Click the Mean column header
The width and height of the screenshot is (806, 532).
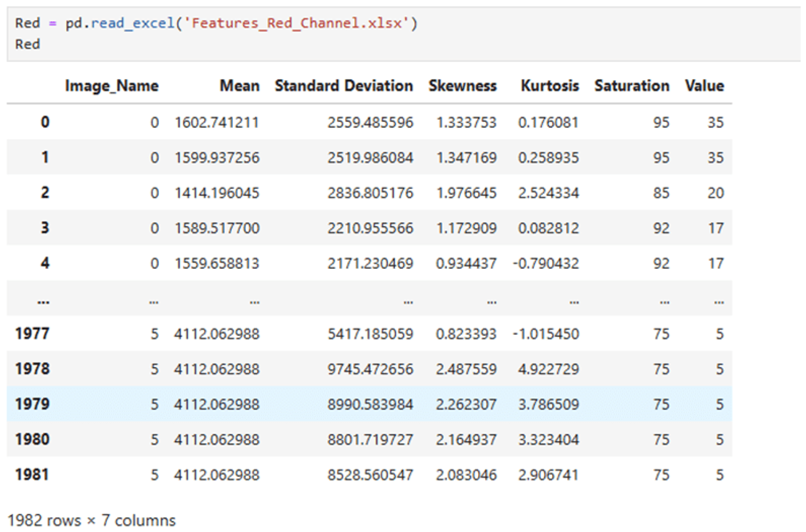pos(239,86)
